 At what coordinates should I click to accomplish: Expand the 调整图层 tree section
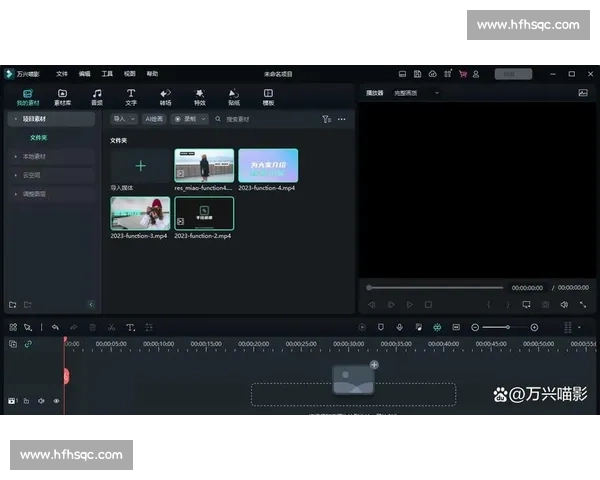tap(15, 194)
